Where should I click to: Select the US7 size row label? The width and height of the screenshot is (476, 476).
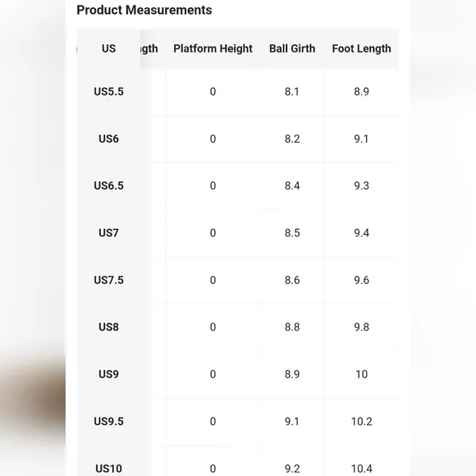click(x=108, y=233)
